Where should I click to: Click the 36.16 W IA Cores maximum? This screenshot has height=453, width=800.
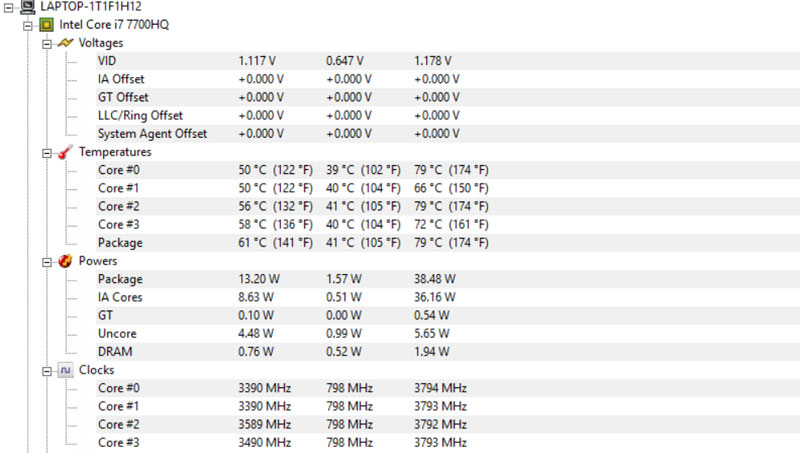point(435,297)
